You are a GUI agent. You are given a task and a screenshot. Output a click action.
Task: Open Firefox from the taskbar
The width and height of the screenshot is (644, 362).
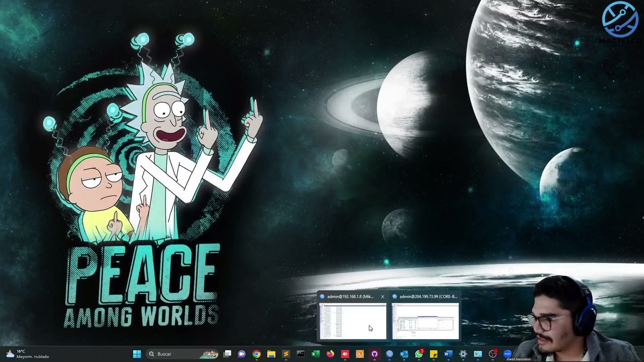[330, 354]
